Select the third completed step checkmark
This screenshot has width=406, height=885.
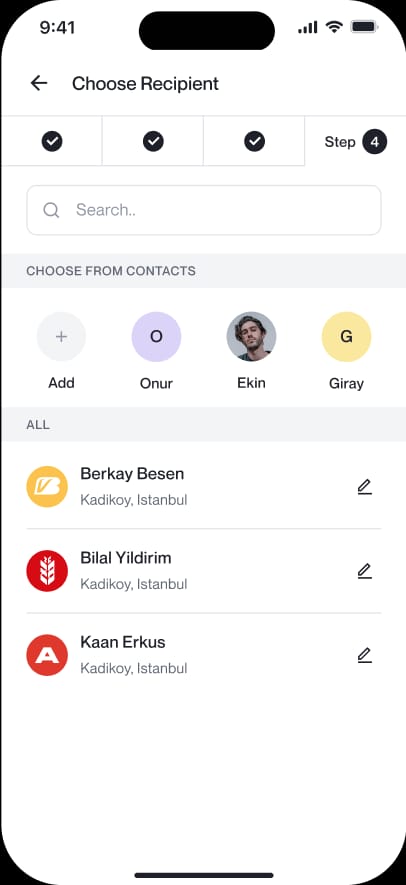[x=255, y=142]
